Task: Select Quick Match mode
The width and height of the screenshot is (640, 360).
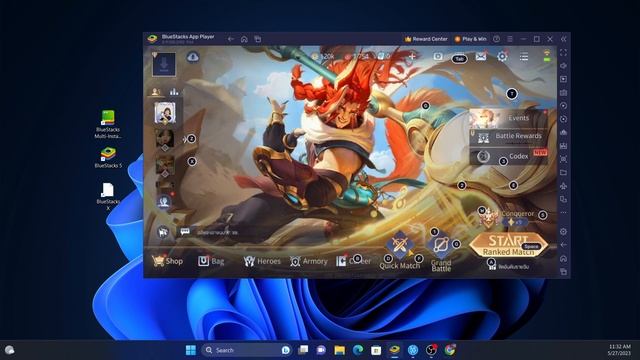Action: coord(400,252)
